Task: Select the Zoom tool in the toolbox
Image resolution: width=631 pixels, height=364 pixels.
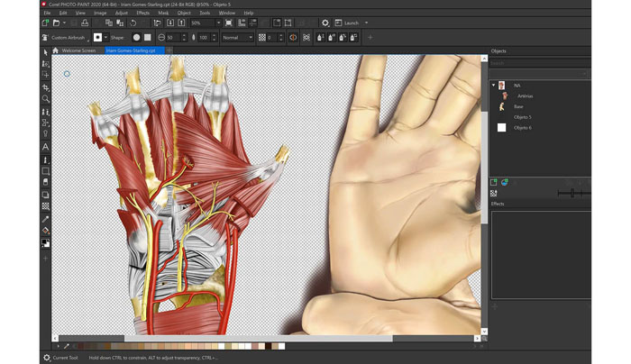Action: click(46, 99)
